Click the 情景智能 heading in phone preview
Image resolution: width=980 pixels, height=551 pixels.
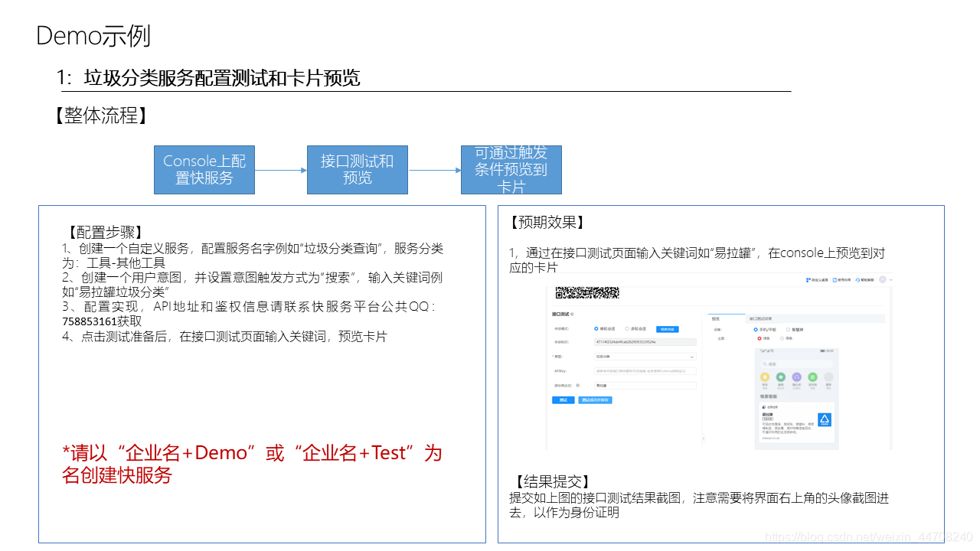click(769, 396)
